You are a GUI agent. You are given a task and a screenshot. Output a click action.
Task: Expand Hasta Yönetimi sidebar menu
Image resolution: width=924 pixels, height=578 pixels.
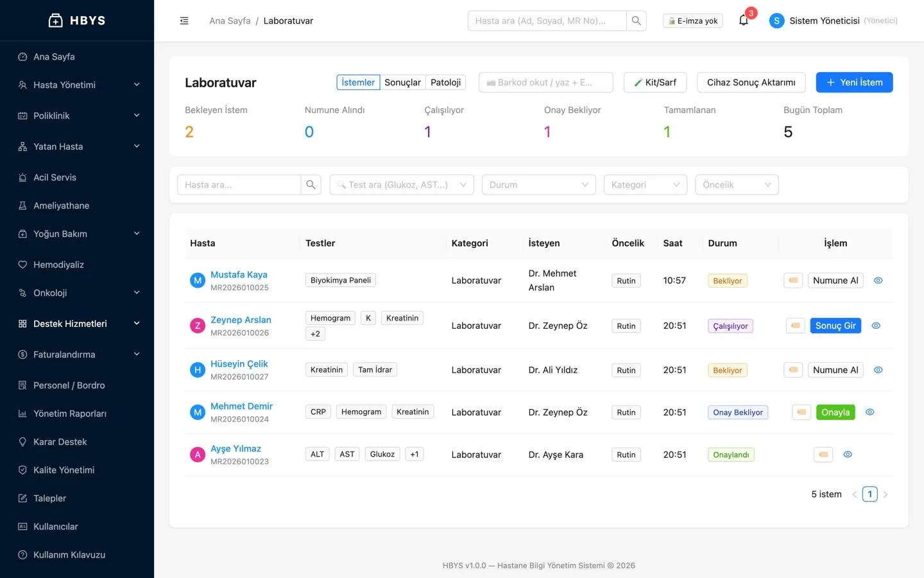[77, 85]
